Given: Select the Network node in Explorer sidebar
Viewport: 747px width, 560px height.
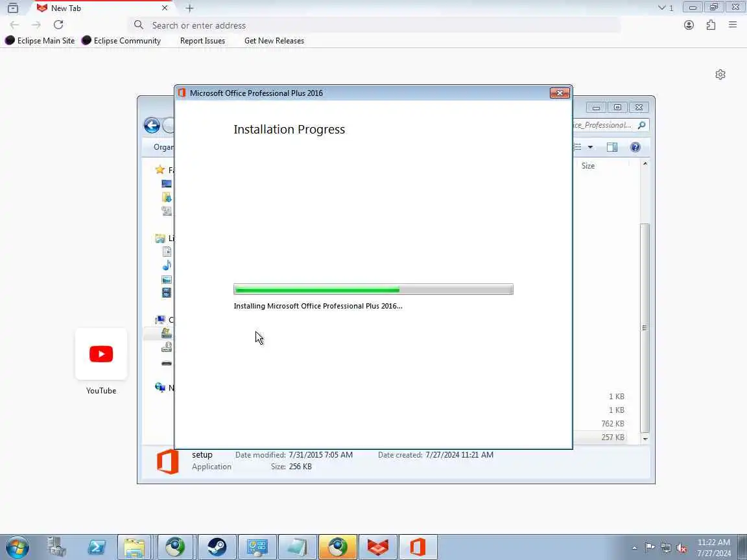Looking at the screenshot, I should coord(164,388).
